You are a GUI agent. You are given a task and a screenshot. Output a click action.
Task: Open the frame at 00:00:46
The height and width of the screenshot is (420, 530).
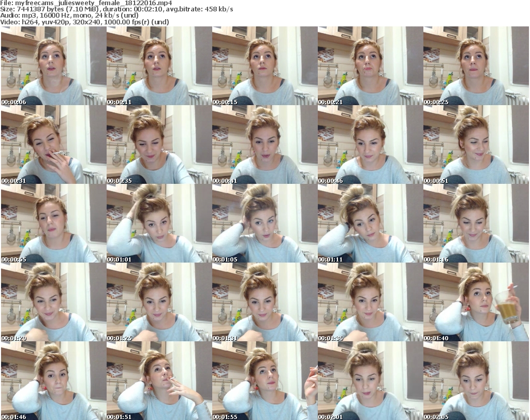tap(370, 144)
